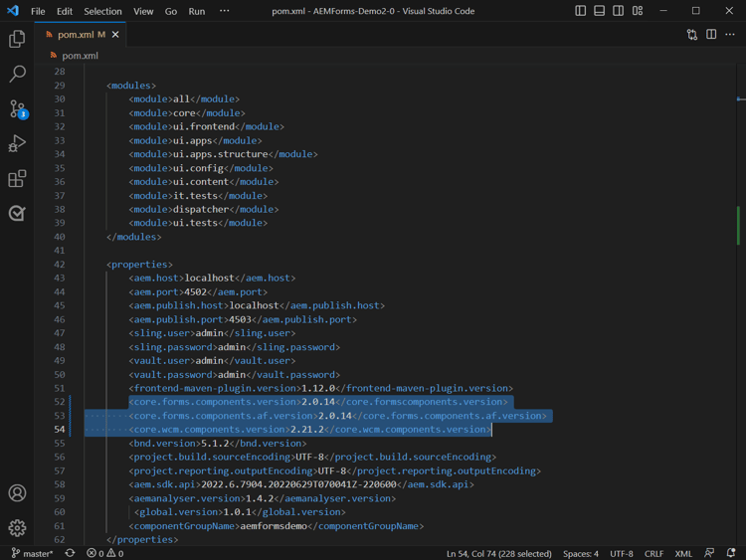
Task: Open the Search view in activity bar
Action: point(17,74)
